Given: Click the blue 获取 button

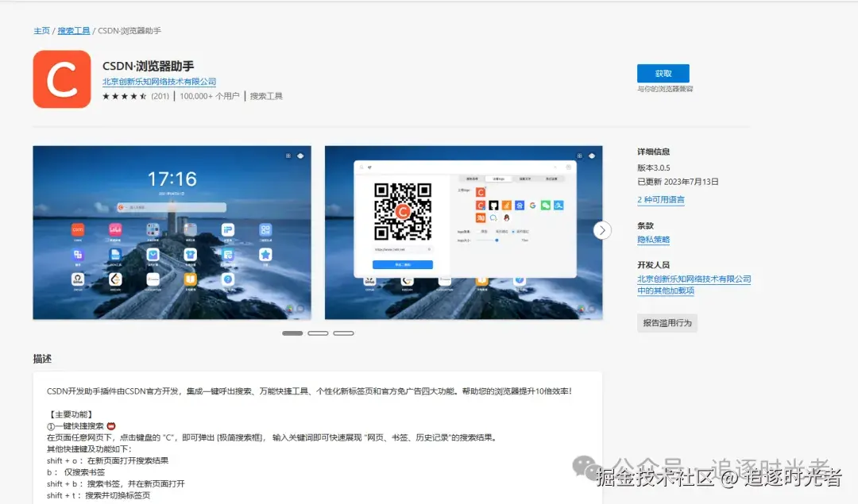Looking at the screenshot, I should (663, 72).
